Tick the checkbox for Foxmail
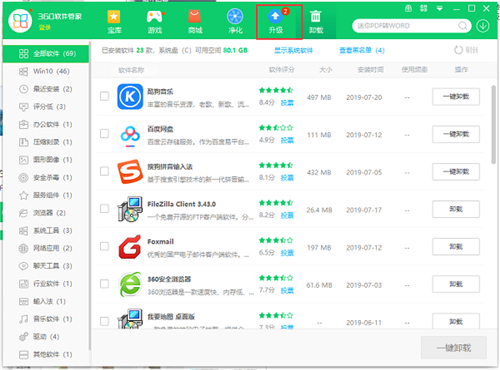This screenshot has width=500, height=370. [x=104, y=246]
